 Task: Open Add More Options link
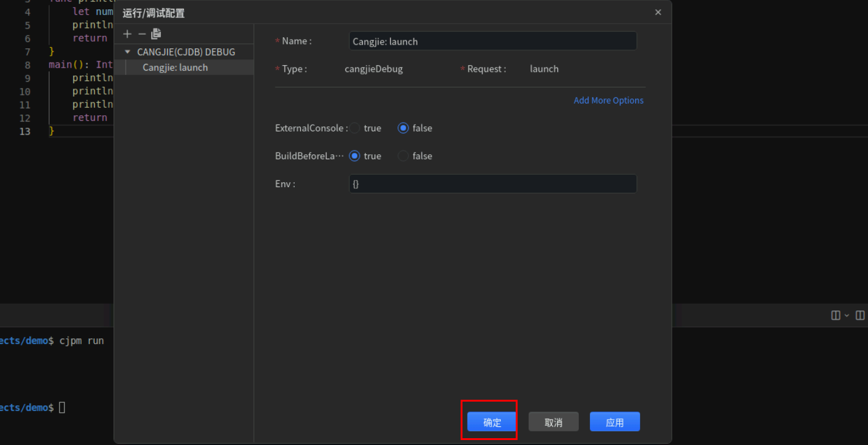[609, 100]
